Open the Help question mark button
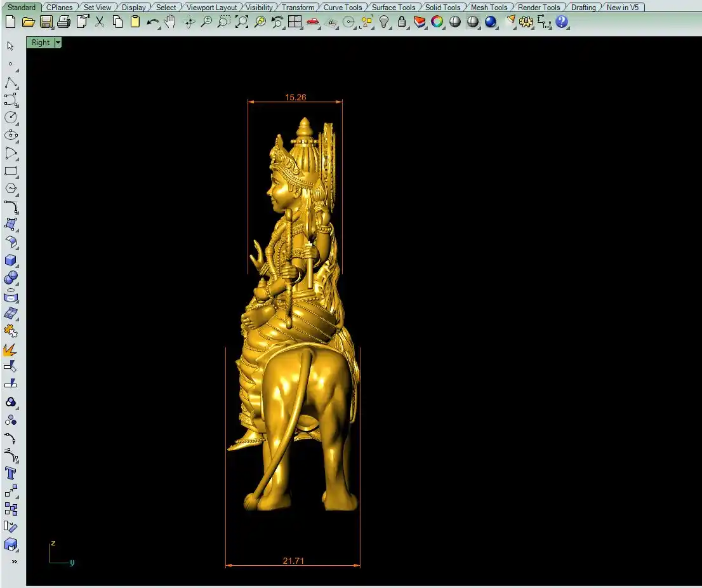 [561, 22]
